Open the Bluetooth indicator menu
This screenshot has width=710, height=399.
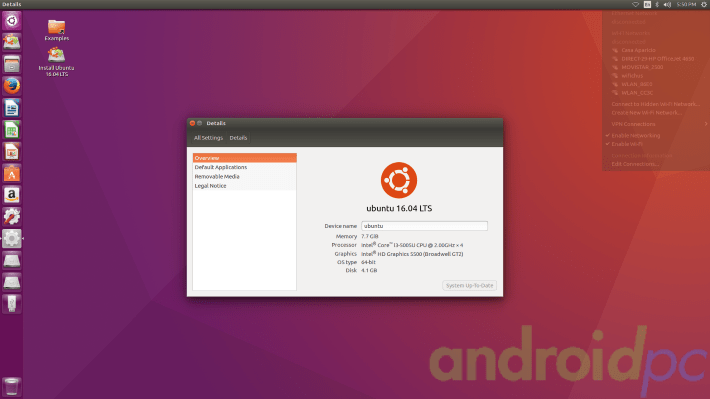pos(657,4)
